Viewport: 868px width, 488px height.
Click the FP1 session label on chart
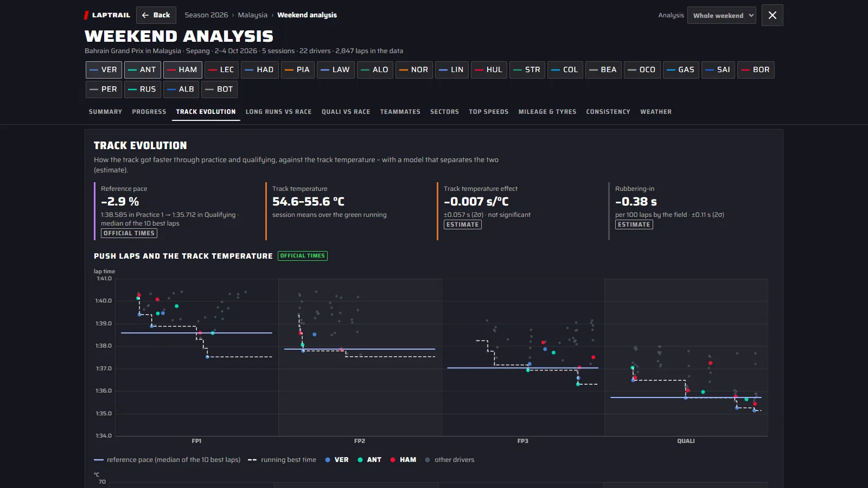[x=196, y=441]
